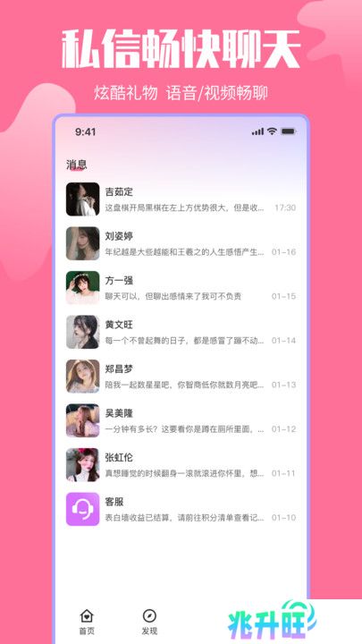Tap the 发现 compass icon
Screen dimensions: 362x644
click(149, 615)
